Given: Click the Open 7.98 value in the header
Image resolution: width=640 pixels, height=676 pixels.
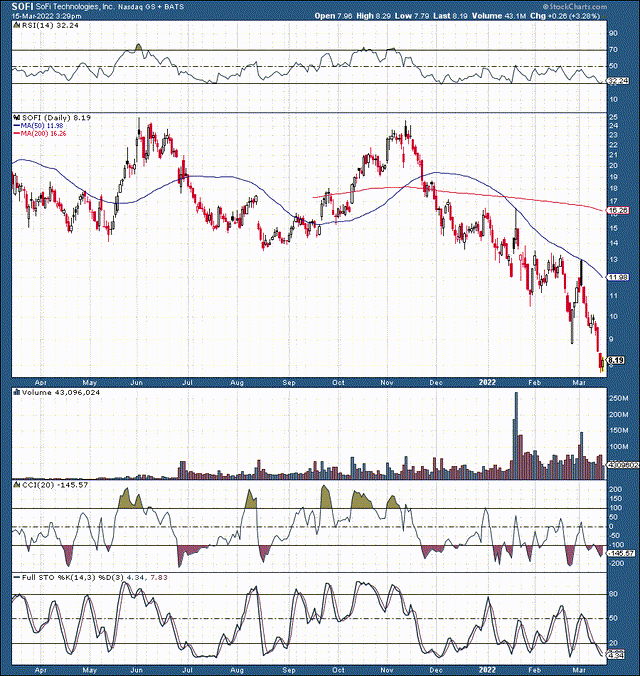Looking at the screenshot, I should click(333, 16).
